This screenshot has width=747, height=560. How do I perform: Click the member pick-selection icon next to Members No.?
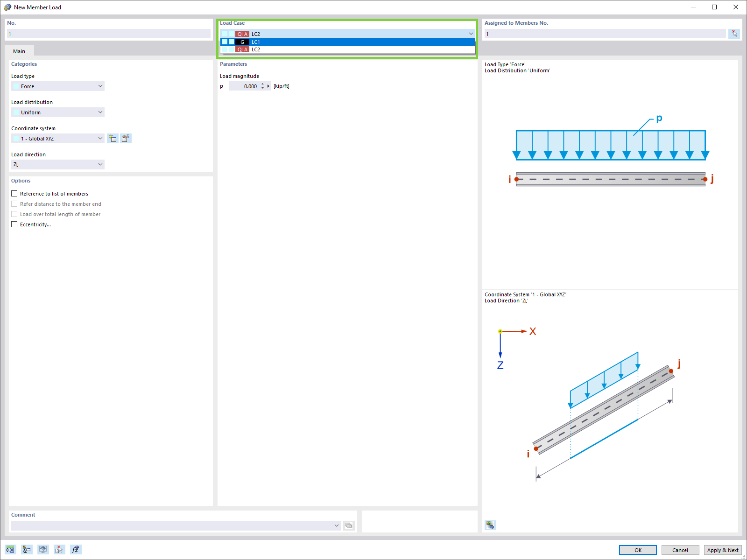point(734,33)
